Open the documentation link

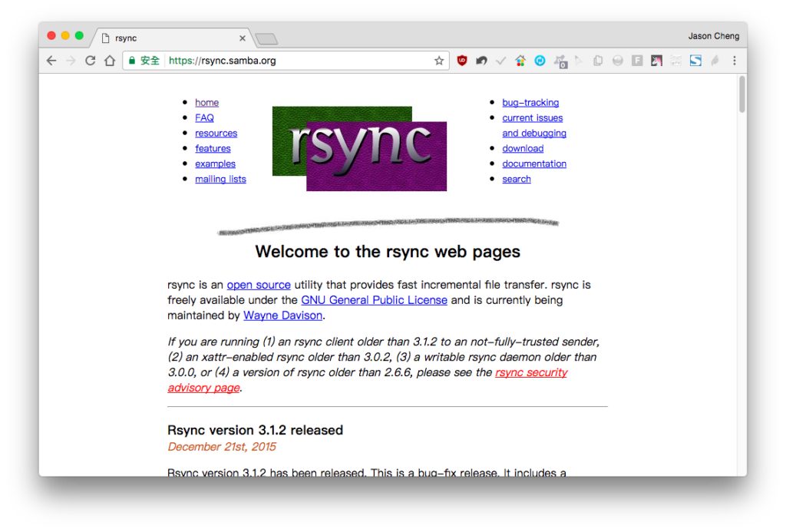[x=534, y=164]
